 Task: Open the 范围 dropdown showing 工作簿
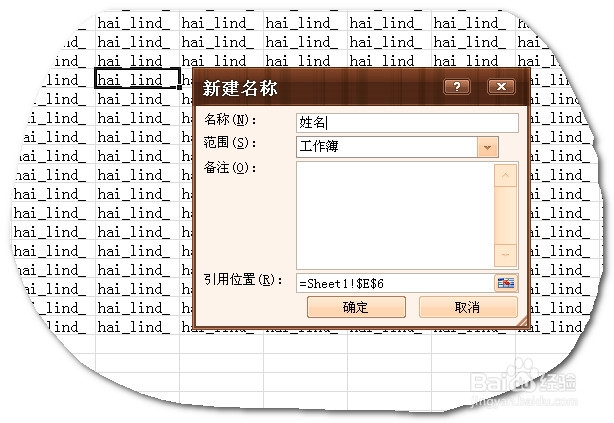[488, 147]
